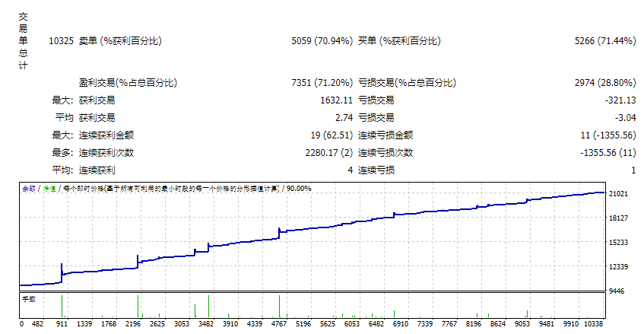Screen dimensions: 644x334
Task: Click the x-axis label 7339
Action: [x=425, y=324]
